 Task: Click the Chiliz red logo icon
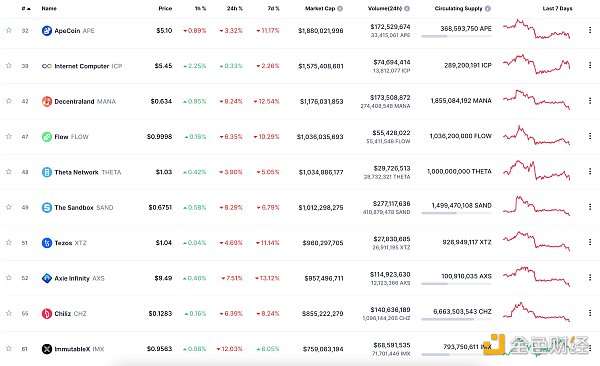47,314
